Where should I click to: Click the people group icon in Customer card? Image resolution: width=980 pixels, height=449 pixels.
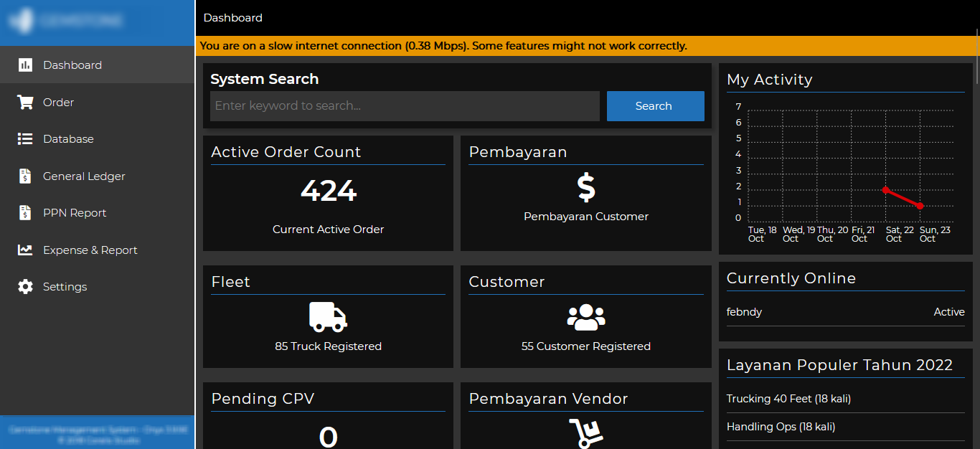tap(586, 317)
